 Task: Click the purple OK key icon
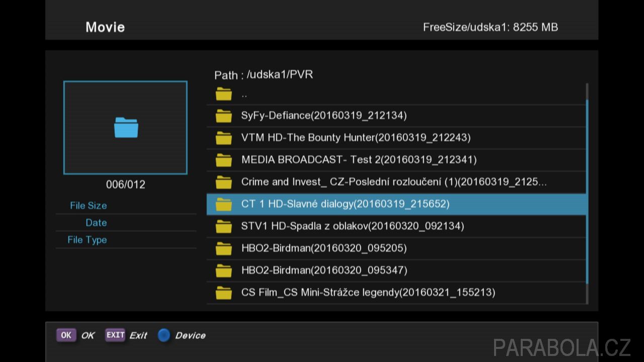[x=66, y=335]
